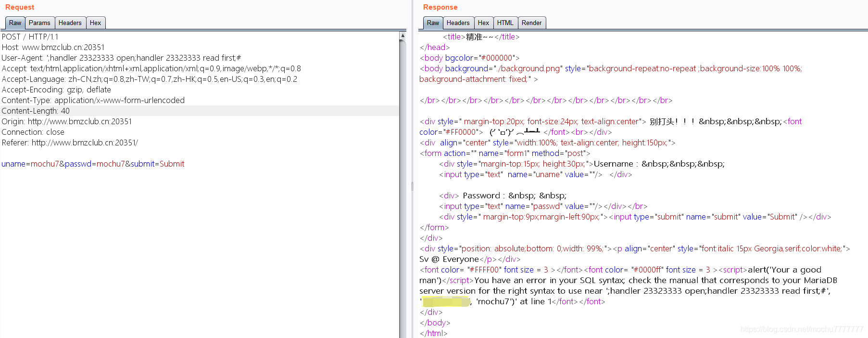Click the Content-Type header line
The image size is (868, 338).
[93, 100]
